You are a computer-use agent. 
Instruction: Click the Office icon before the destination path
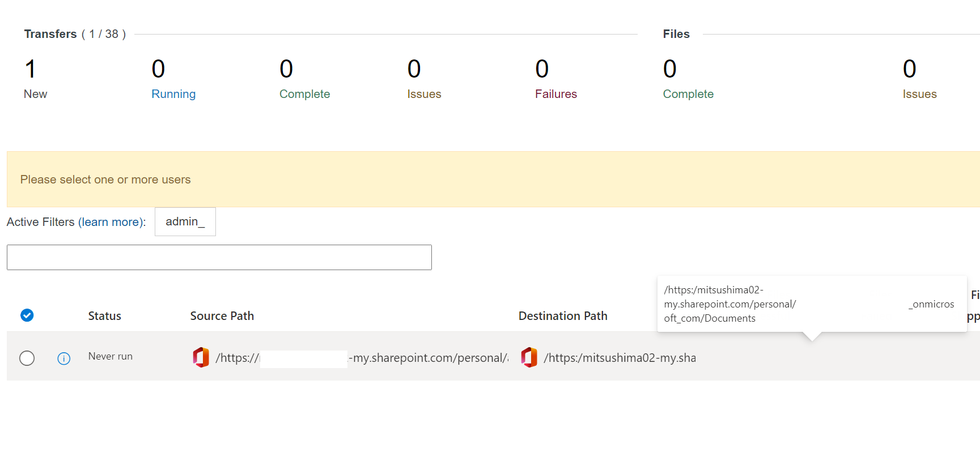click(x=529, y=357)
